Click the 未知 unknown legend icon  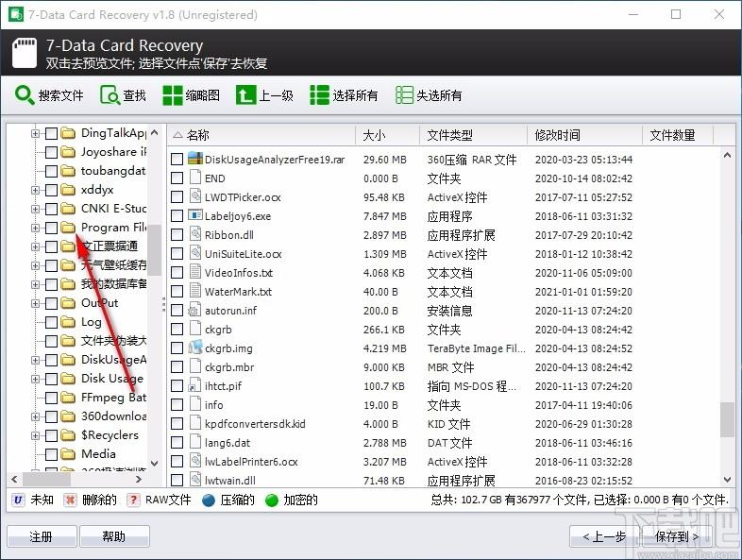click(x=18, y=500)
